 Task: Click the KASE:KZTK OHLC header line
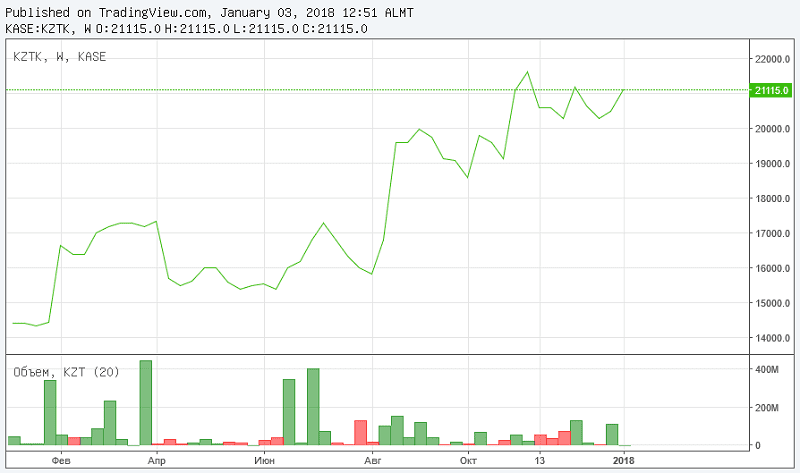coord(186,29)
